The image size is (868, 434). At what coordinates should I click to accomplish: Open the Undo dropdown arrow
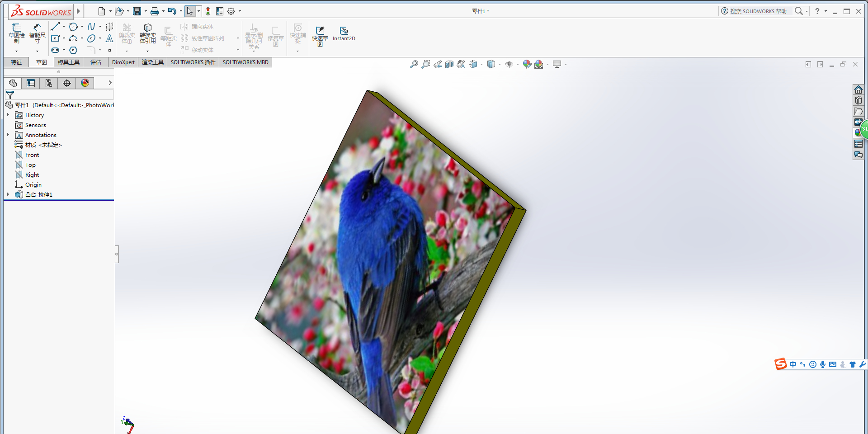181,11
